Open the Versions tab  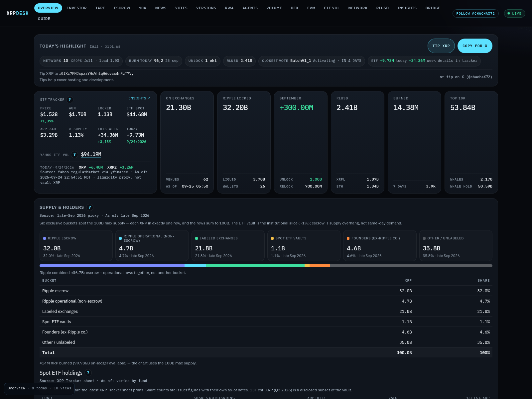click(206, 8)
